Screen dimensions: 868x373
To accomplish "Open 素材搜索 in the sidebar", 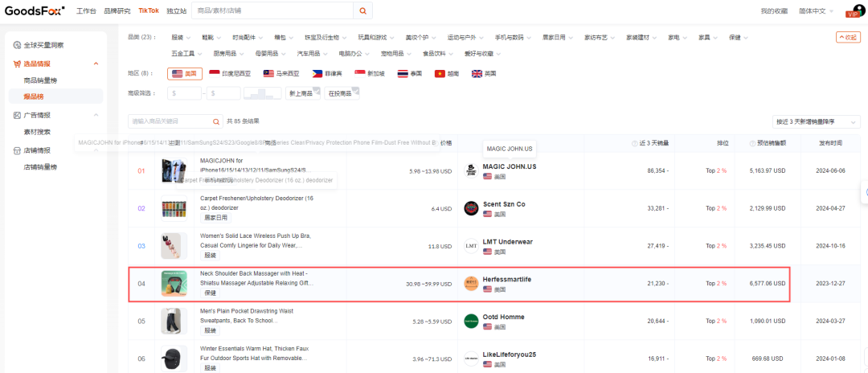I will [37, 132].
